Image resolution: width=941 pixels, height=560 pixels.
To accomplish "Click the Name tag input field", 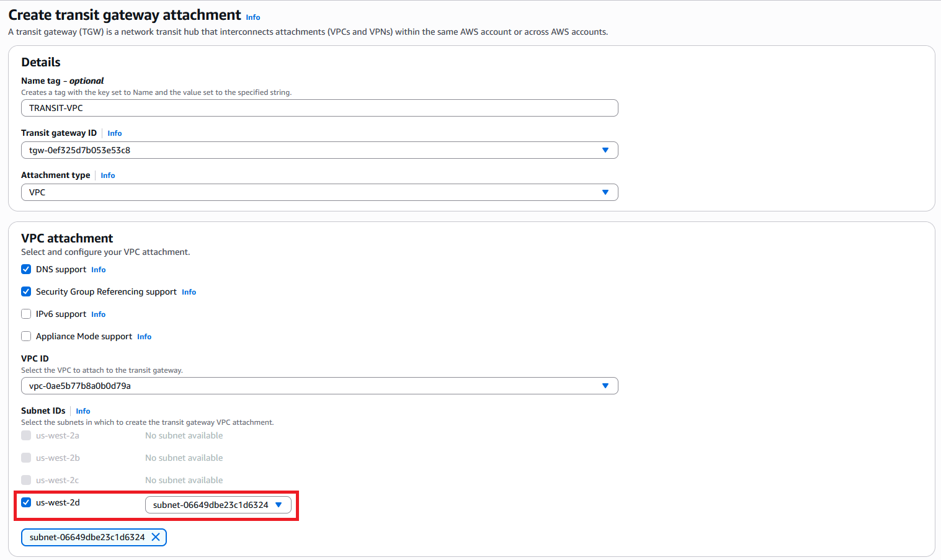I will click(319, 108).
